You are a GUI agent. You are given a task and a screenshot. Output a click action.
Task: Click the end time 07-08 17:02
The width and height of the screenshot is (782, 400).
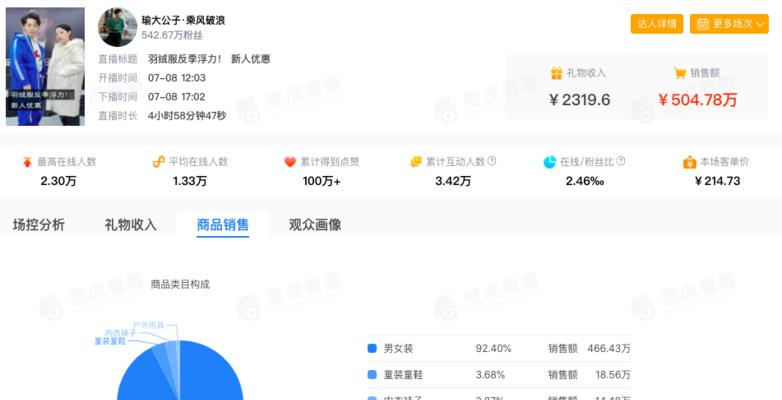point(177,97)
